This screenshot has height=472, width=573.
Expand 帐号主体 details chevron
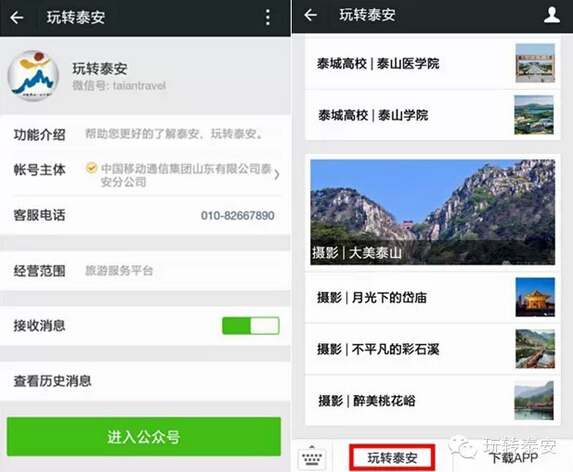point(277,175)
